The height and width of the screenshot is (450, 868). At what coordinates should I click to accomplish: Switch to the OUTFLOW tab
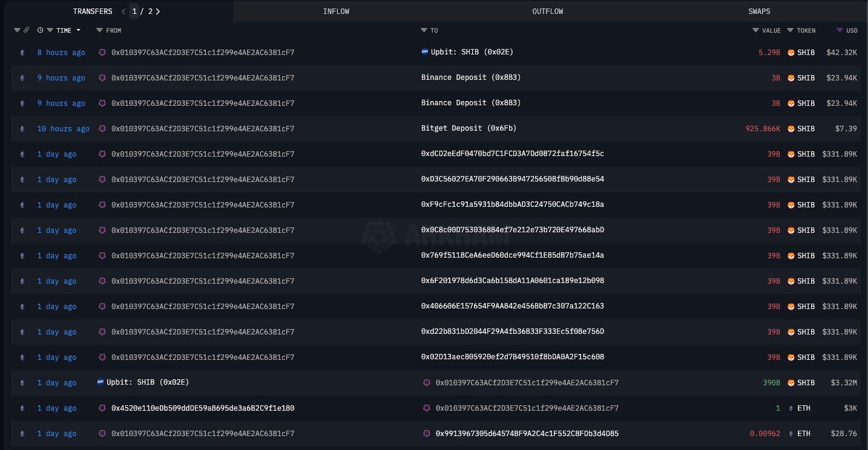547,11
